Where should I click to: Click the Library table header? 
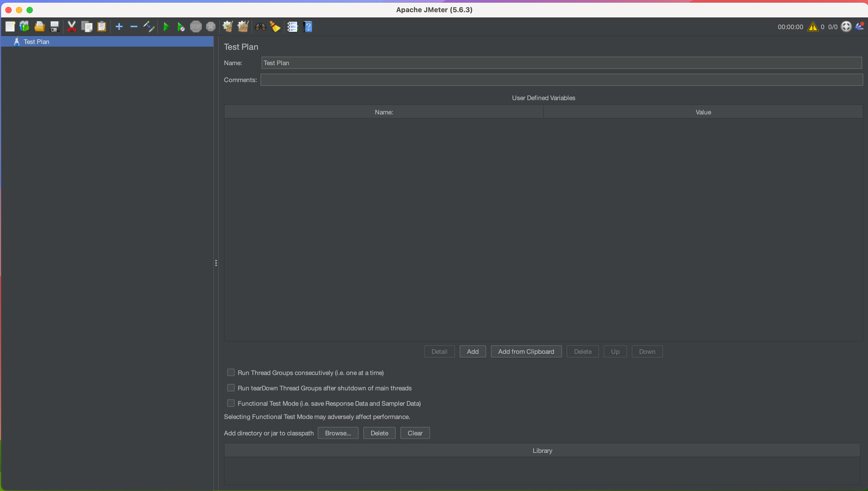tap(542, 450)
